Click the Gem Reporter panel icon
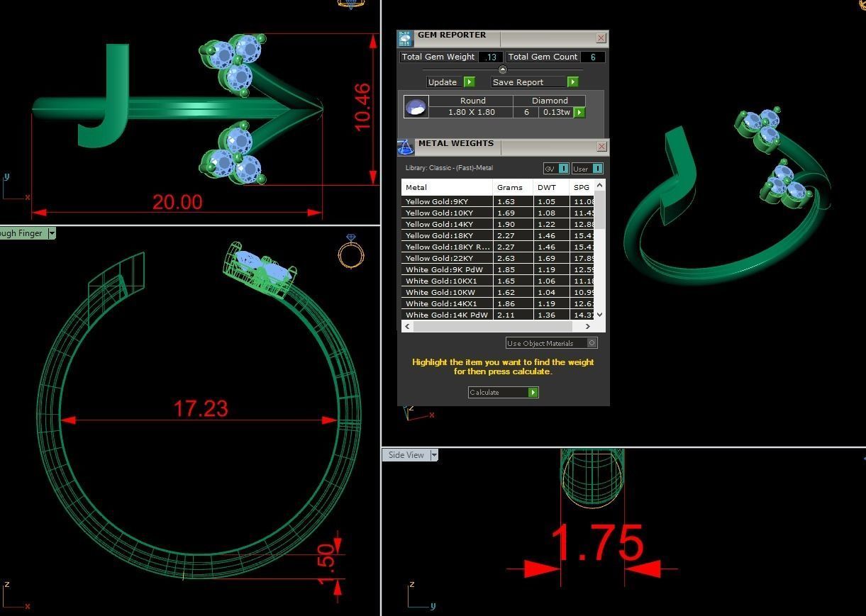 [x=405, y=39]
